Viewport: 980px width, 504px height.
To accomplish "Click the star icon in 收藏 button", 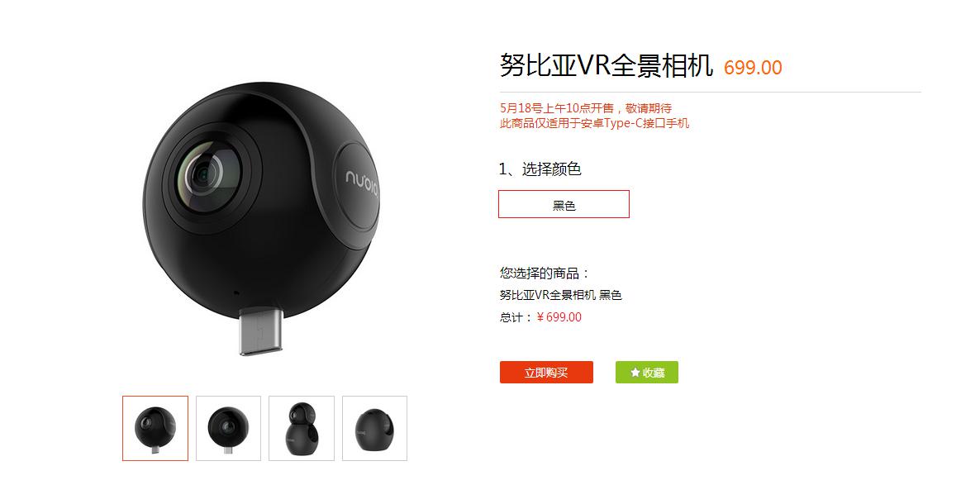I will point(635,373).
